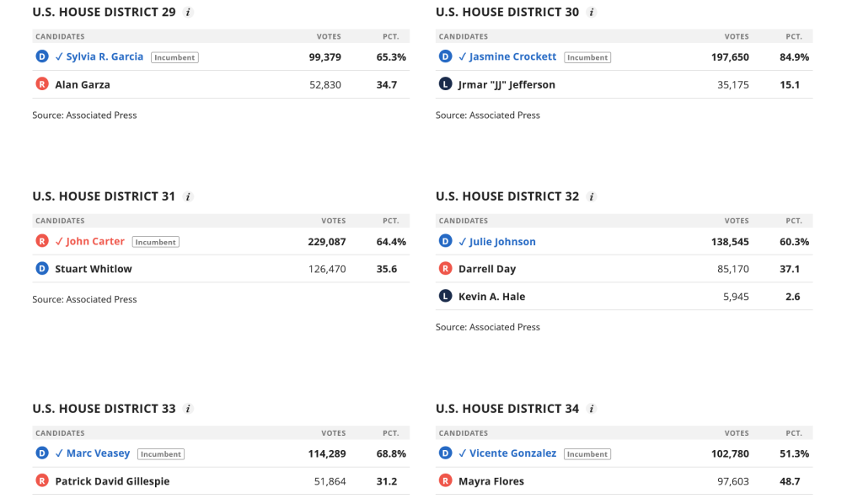Screen dimensions: 863x504
Task: Open Julie Johnson's candidate link
Action: (x=502, y=242)
